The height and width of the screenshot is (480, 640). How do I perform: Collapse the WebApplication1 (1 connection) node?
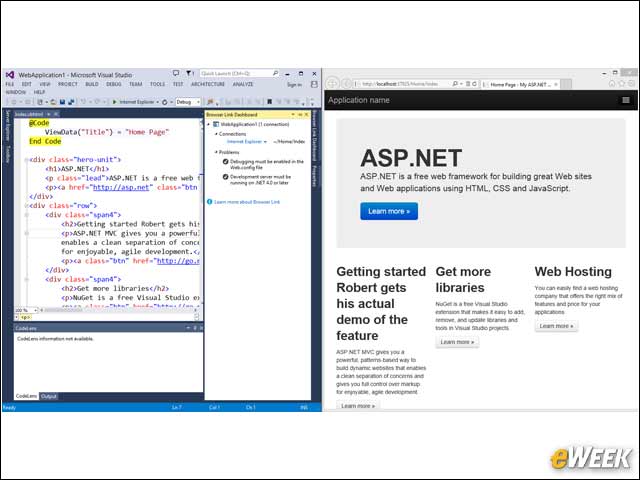[x=208, y=124]
